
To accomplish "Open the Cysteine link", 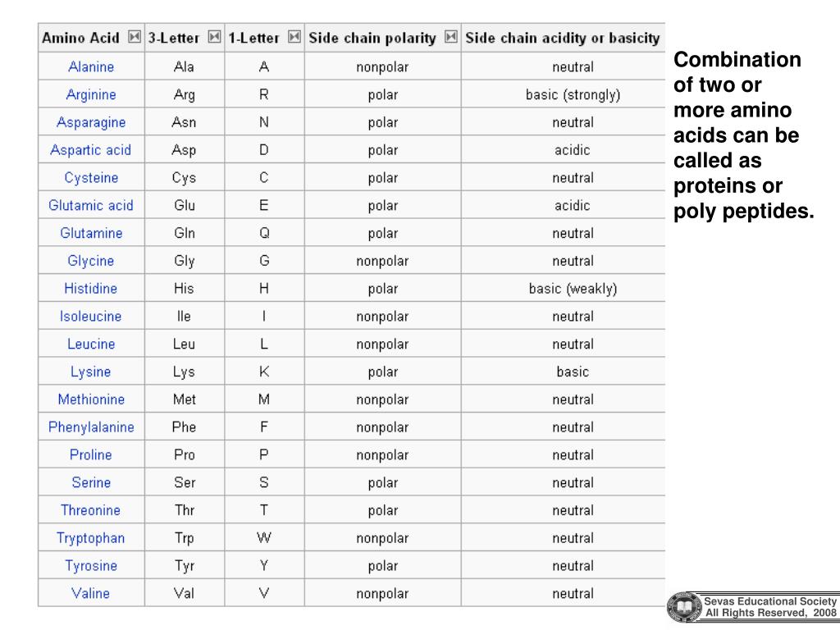I will [x=90, y=178].
